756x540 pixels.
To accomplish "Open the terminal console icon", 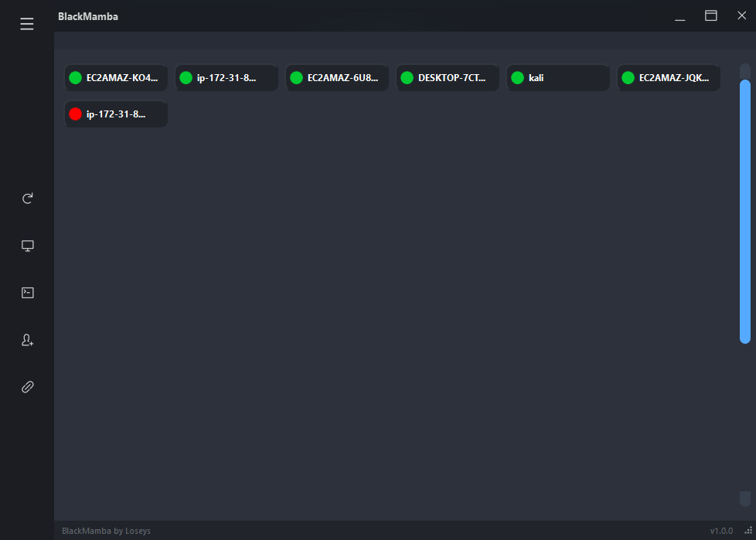I will (x=28, y=292).
